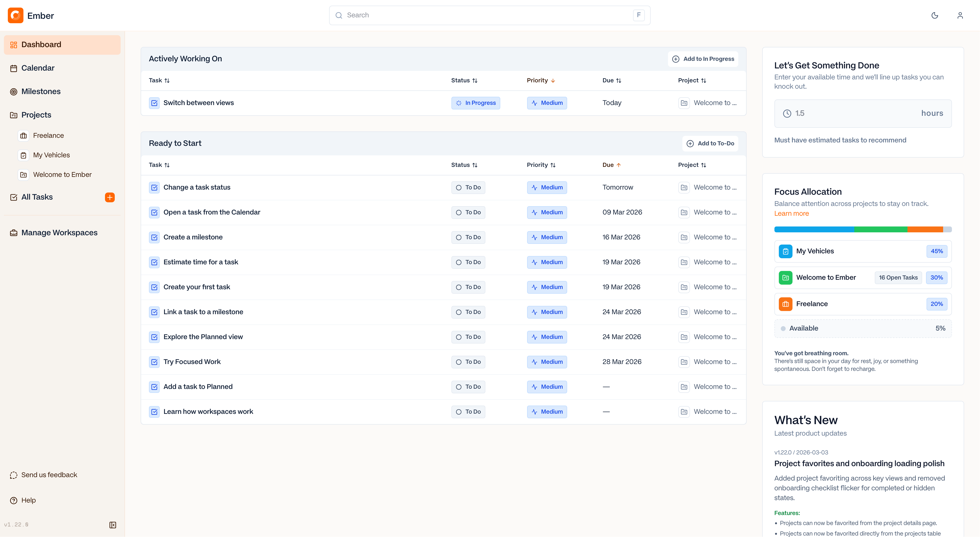Click the Add to In Progress button

coord(703,59)
